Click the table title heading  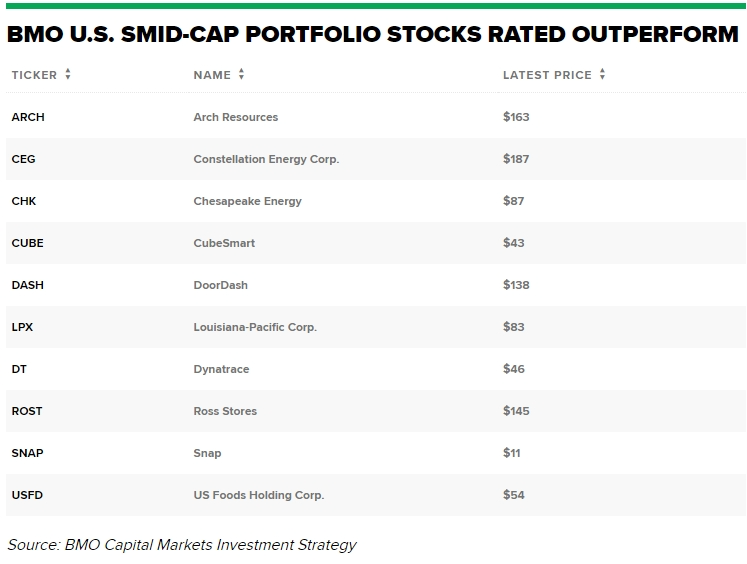click(372, 34)
